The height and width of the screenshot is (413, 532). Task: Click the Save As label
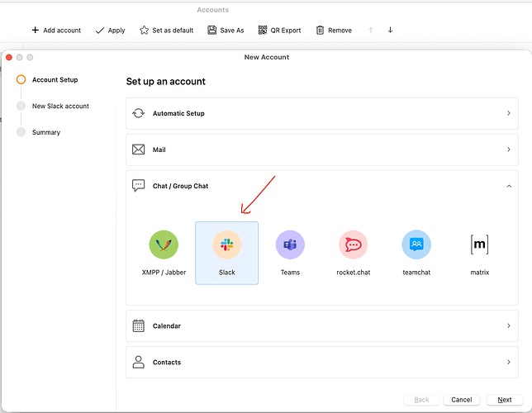click(232, 31)
